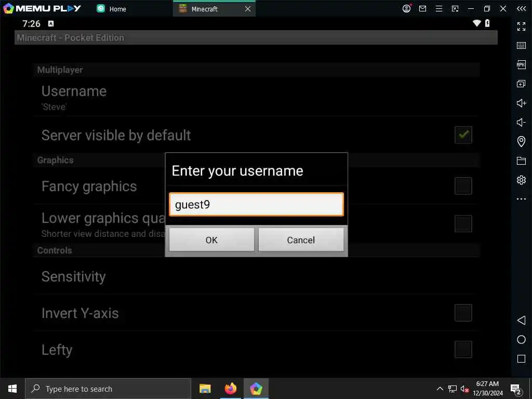
Task: Open MEmu account profile icon
Action: pos(406,8)
